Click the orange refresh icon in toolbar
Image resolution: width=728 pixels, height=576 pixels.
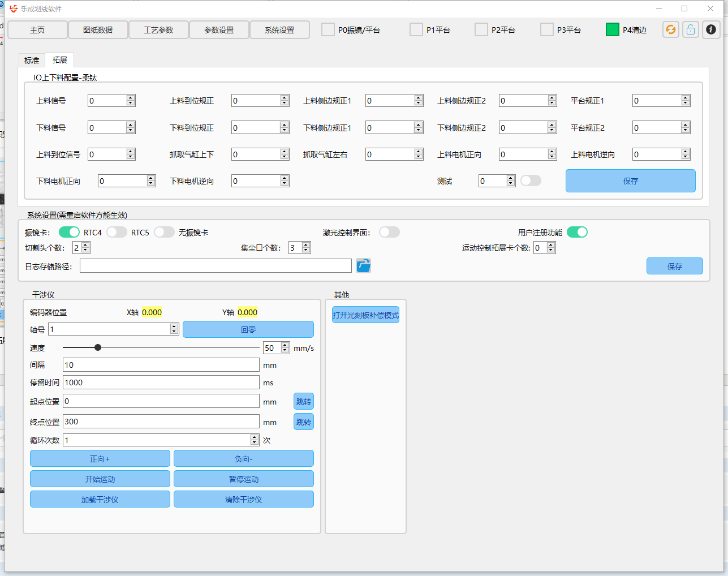click(x=670, y=30)
